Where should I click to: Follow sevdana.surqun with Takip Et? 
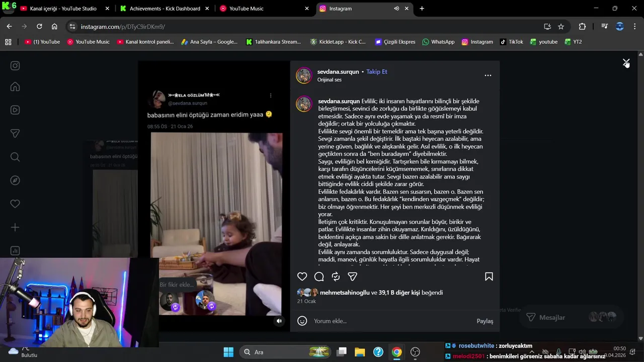(376, 72)
